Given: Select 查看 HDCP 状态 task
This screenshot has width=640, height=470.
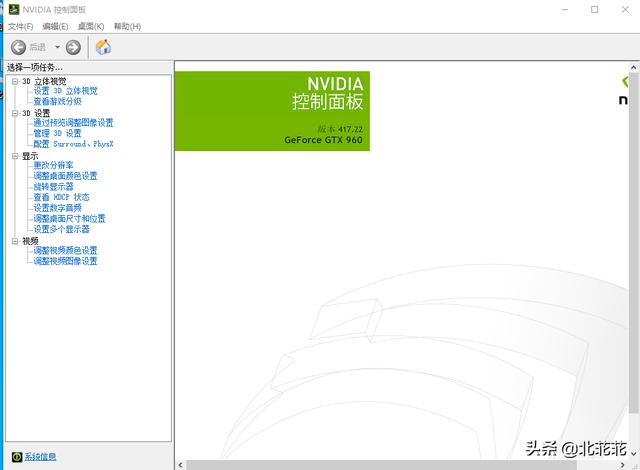Looking at the screenshot, I should click(x=62, y=197).
